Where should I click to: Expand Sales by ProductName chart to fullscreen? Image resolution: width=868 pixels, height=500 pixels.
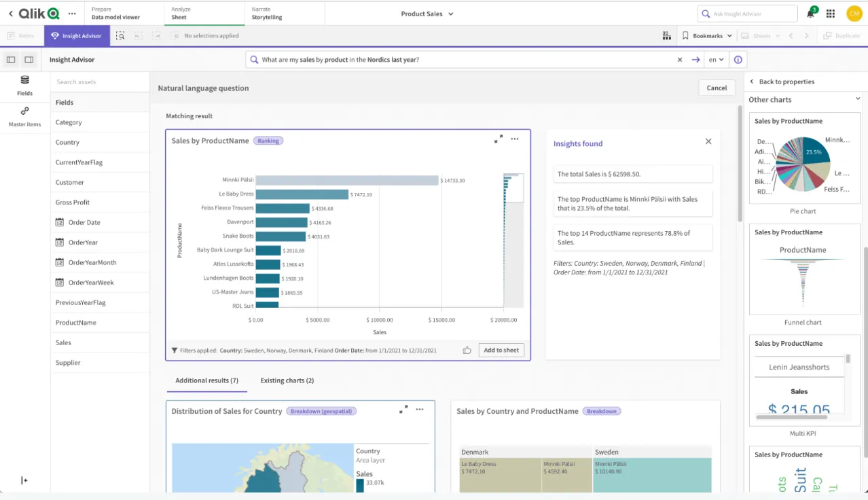click(499, 139)
